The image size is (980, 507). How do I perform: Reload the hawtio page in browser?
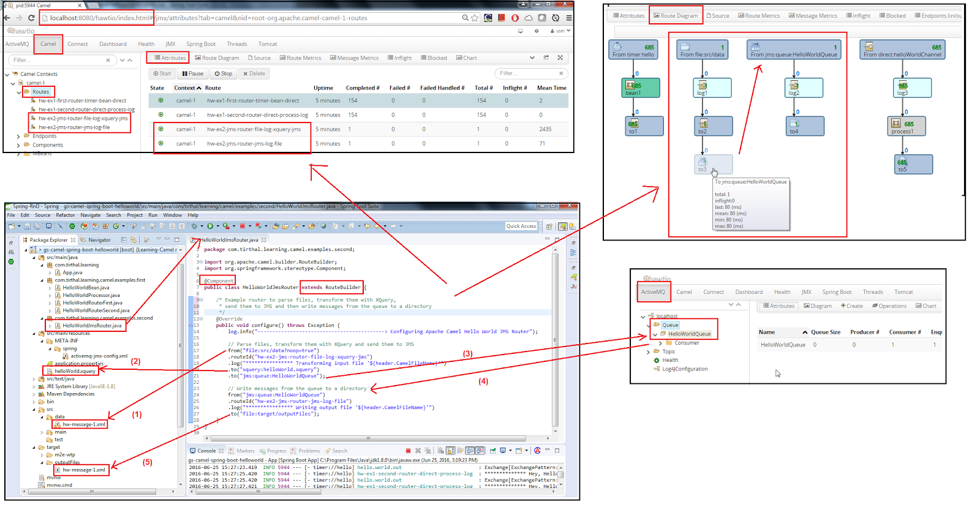[31, 18]
